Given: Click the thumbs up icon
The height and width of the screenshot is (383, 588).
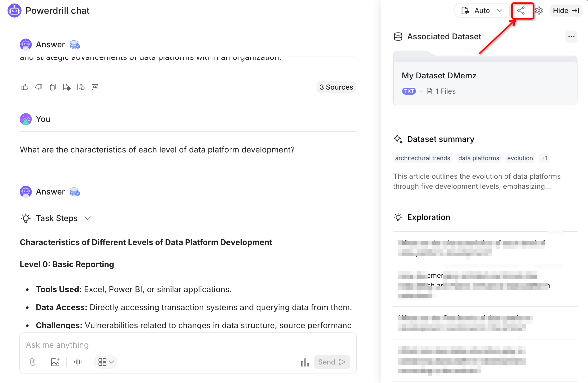Looking at the screenshot, I should tap(25, 87).
